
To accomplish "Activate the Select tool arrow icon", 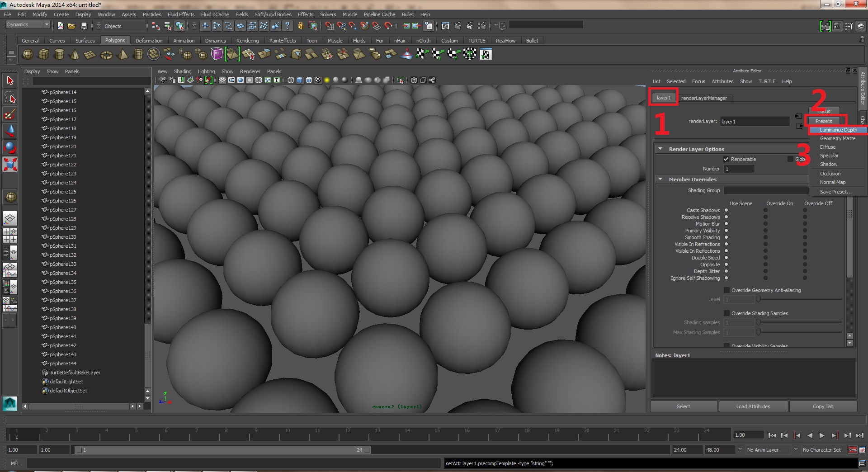I will (10, 81).
